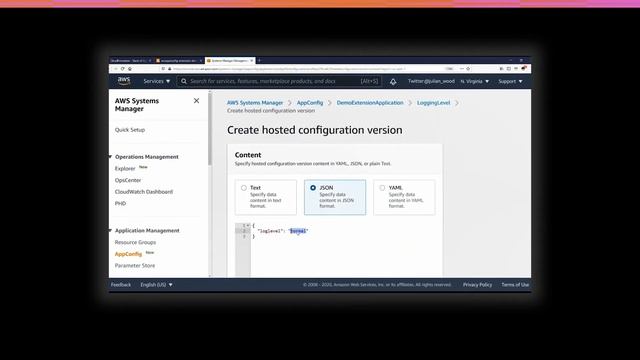Switch to the first browser tab
640x360 pixels.
point(131,60)
